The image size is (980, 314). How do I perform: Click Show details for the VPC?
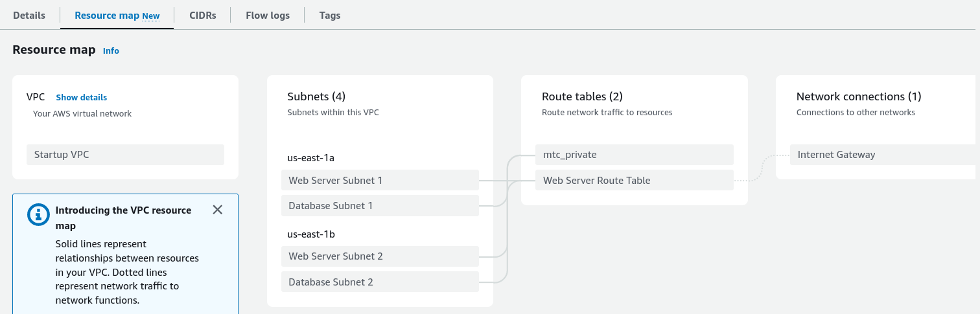click(x=82, y=97)
